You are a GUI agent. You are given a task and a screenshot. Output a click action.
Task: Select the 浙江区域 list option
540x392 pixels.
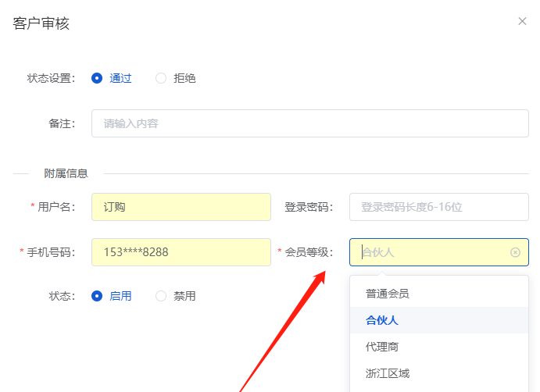click(388, 373)
